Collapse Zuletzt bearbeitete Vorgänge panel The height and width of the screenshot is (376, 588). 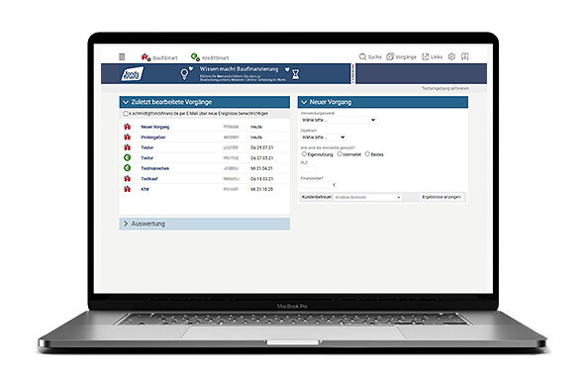[126, 102]
